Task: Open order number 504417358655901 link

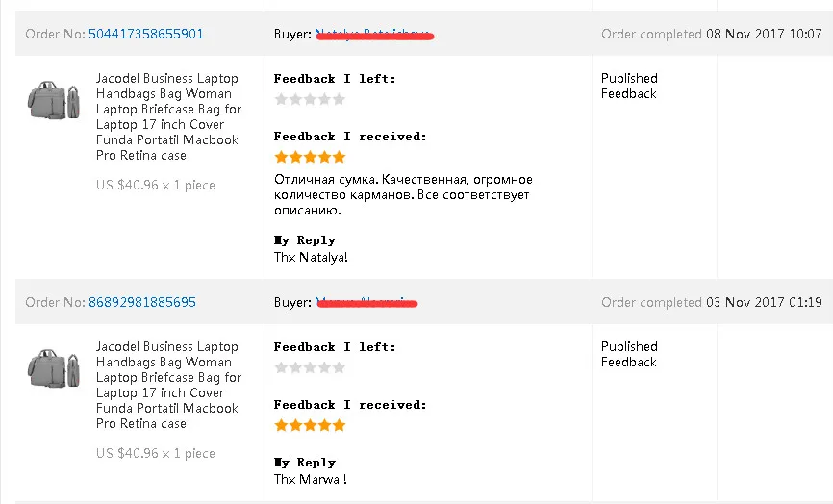Action: pos(146,35)
